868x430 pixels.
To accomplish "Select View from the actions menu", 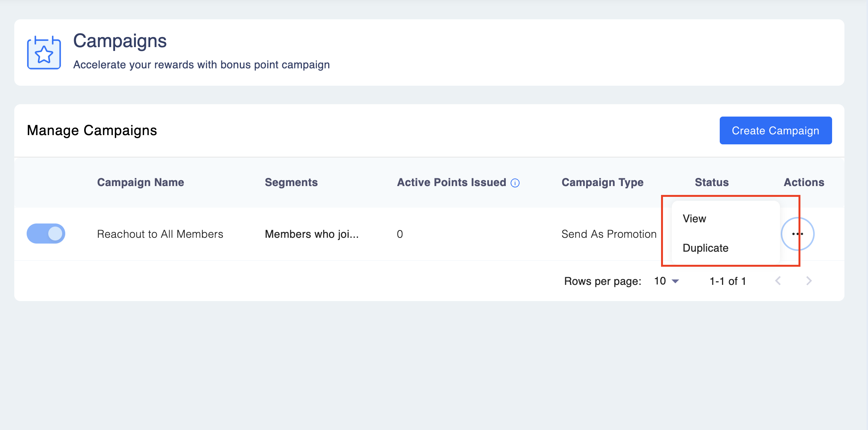I will pyautogui.click(x=694, y=219).
